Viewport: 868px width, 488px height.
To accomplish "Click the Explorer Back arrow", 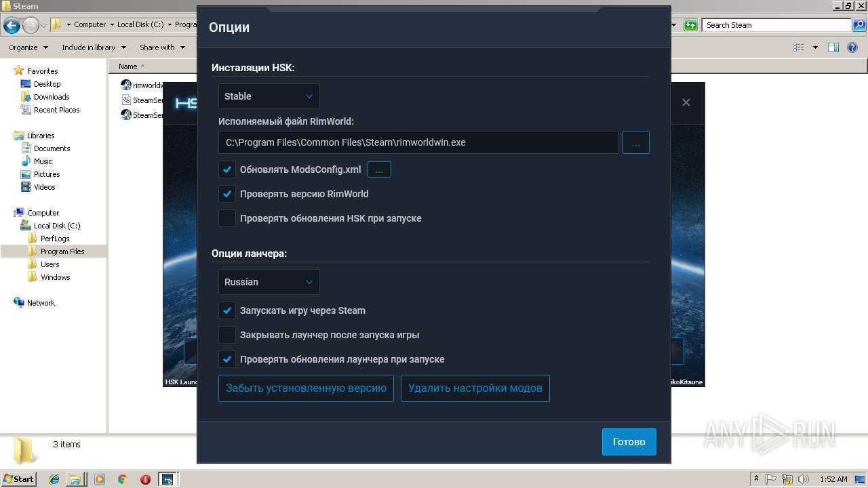I will pos(12,25).
